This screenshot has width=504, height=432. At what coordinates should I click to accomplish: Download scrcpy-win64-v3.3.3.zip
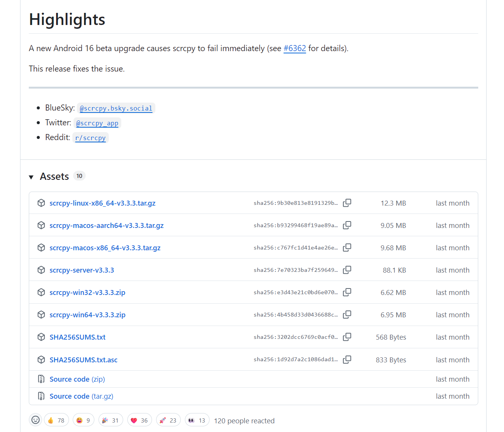pos(88,315)
